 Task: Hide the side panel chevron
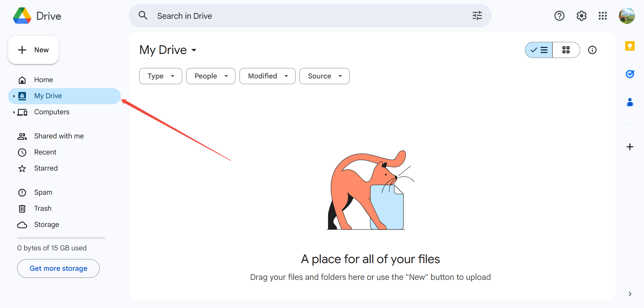pos(630,294)
